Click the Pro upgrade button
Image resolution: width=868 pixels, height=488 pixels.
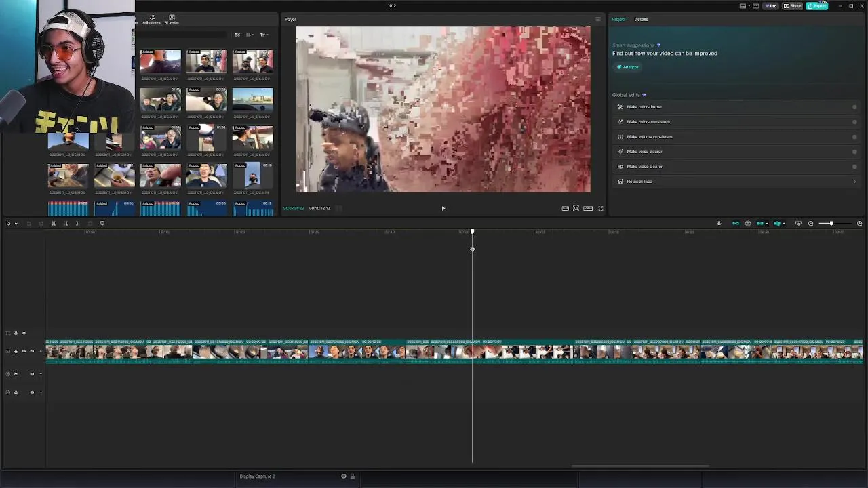[771, 6]
